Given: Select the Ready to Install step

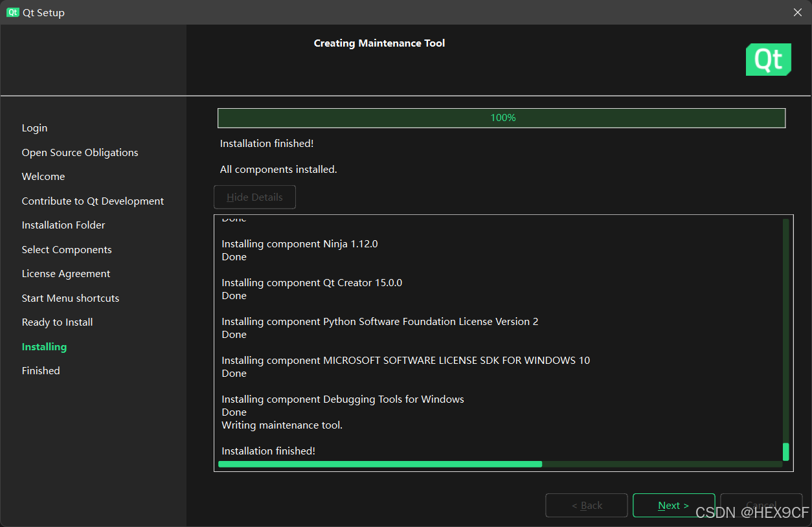Looking at the screenshot, I should pos(57,322).
